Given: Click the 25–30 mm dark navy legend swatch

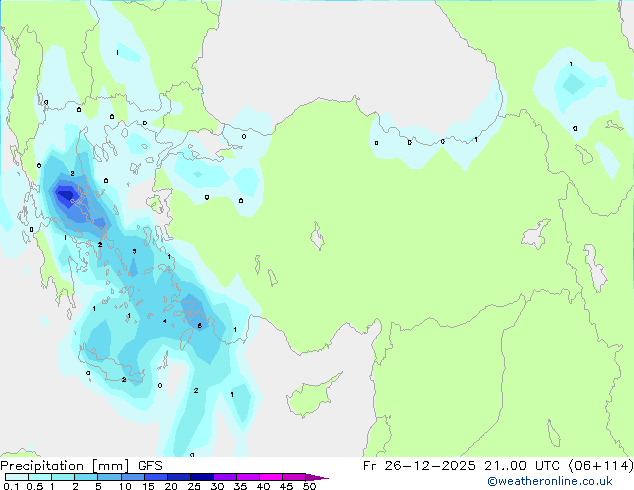Looking at the screenshot, I should (202, 477).
